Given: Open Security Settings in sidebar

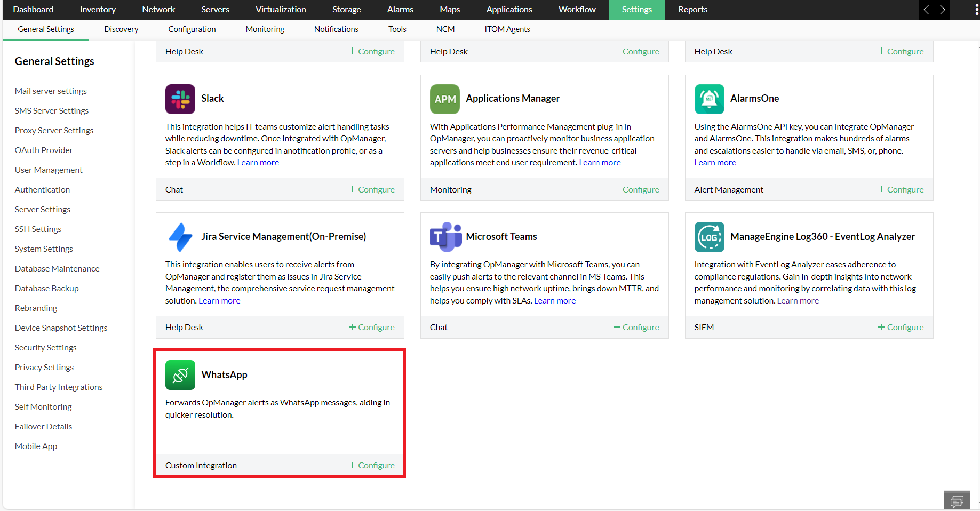Looking at the screenshot, I should [x=46, y=348].
